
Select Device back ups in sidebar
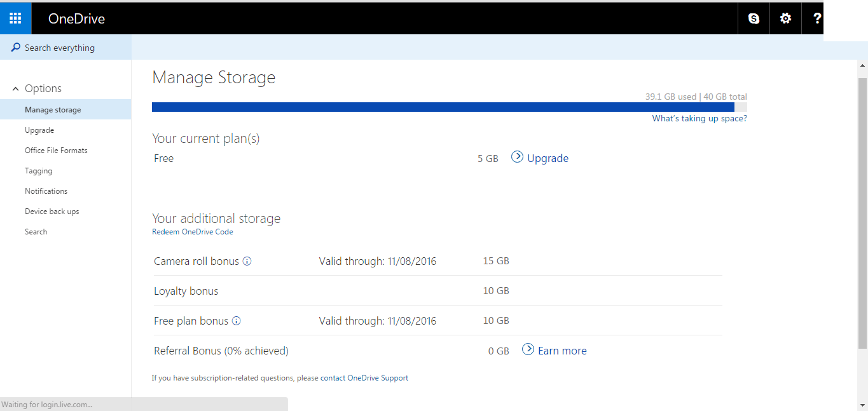52,211
